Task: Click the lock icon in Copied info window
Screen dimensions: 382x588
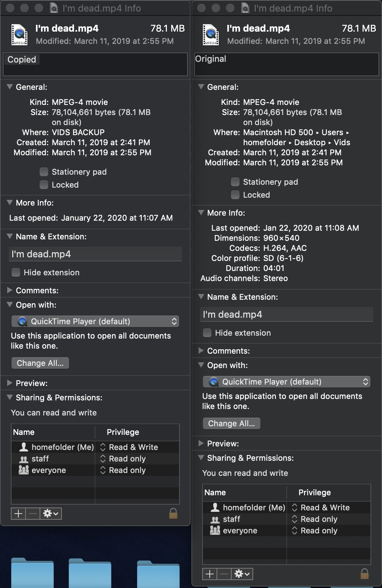Action: (x=173, y=513)
